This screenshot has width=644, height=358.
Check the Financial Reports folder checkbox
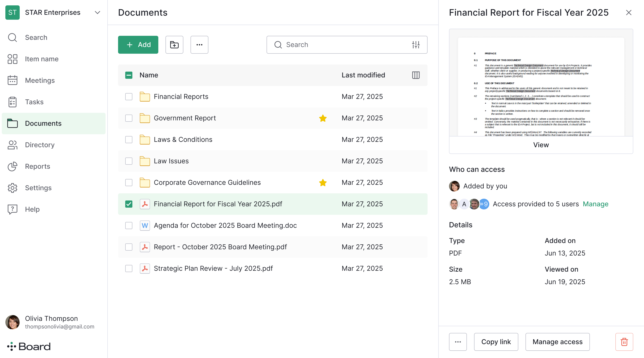coord(129,97)
